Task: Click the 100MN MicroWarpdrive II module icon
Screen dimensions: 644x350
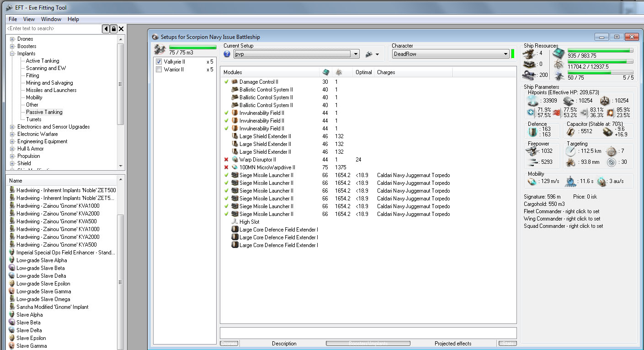Action: [x=234, y=167]
